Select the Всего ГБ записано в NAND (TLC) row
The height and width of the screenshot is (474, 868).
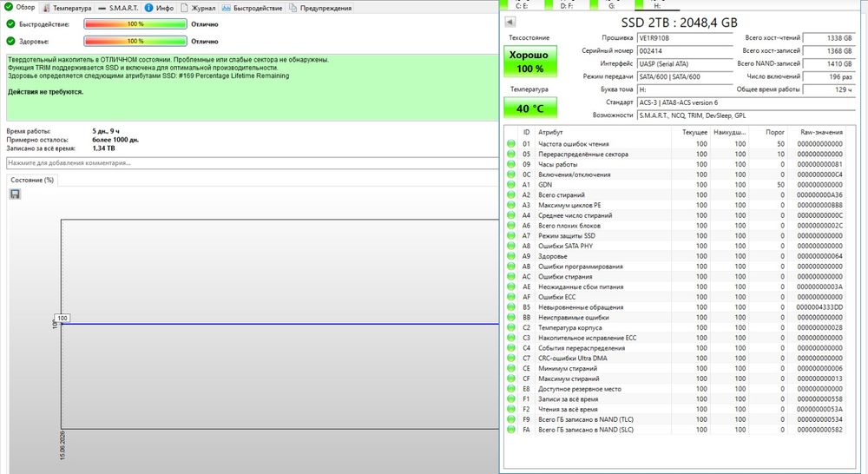click(675, 419)
